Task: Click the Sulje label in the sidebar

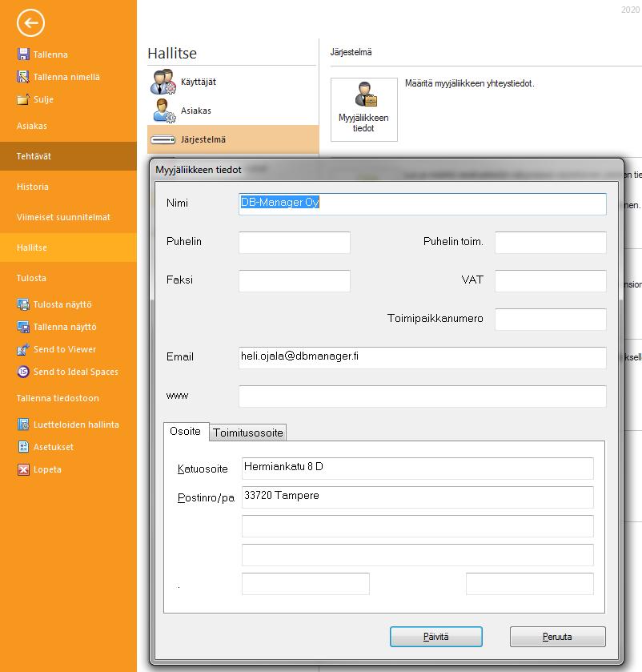Action: tap(44, 99)
